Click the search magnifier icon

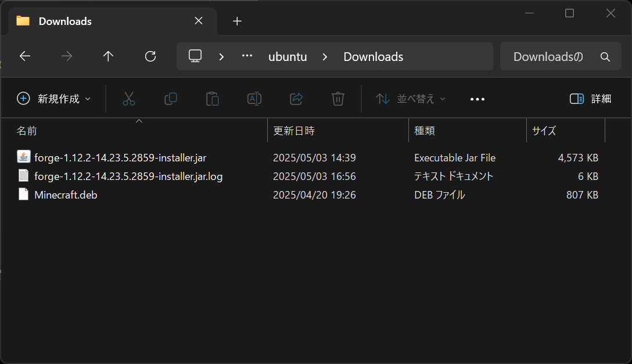click(x=605, y=57)
